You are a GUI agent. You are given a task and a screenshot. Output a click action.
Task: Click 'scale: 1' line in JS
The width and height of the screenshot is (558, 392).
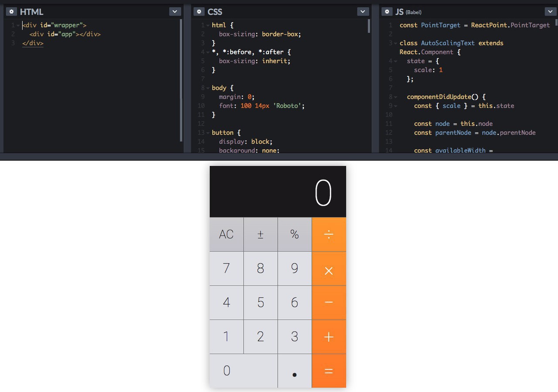[x=429, y=70]
